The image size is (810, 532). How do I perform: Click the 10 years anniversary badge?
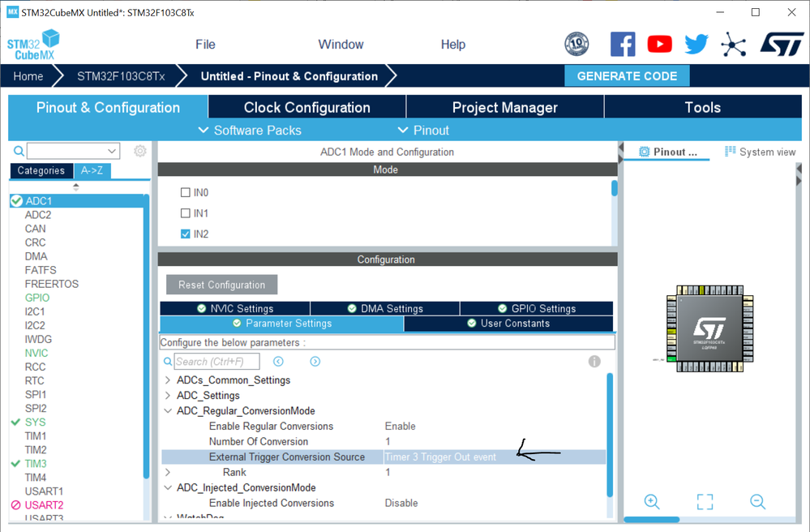576,44
